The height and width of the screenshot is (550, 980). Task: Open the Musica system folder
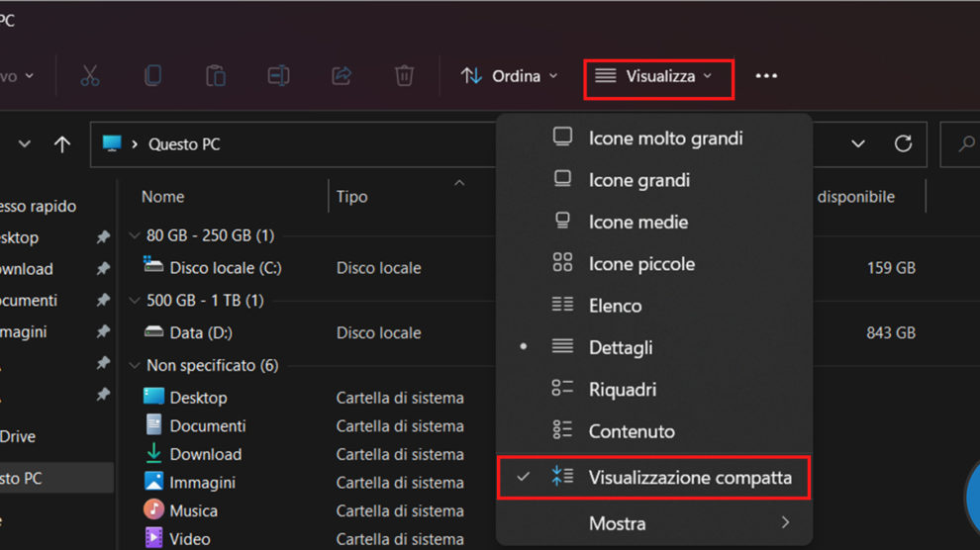pos(193,511)
